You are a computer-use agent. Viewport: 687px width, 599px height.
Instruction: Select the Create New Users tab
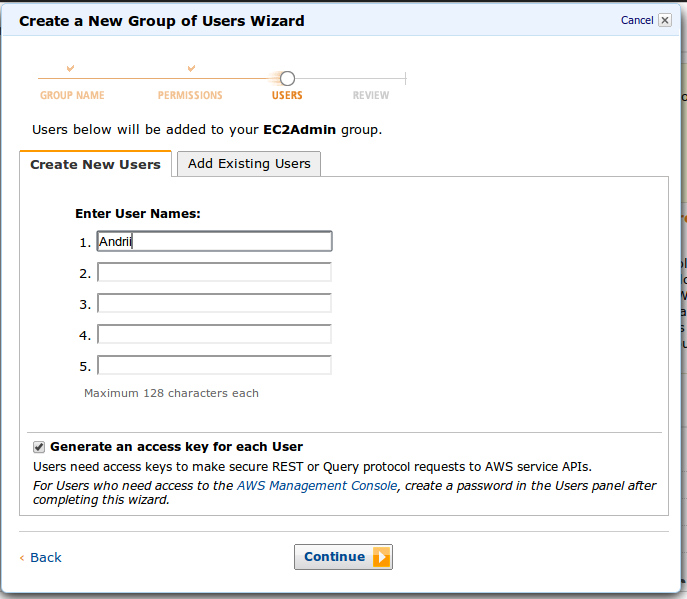95,164
